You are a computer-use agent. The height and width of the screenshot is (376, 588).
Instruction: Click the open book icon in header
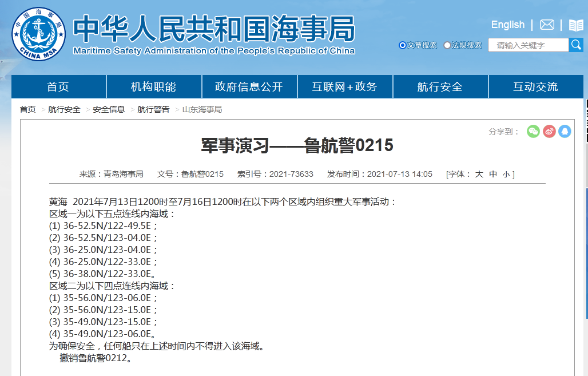[x=575, y=25]
